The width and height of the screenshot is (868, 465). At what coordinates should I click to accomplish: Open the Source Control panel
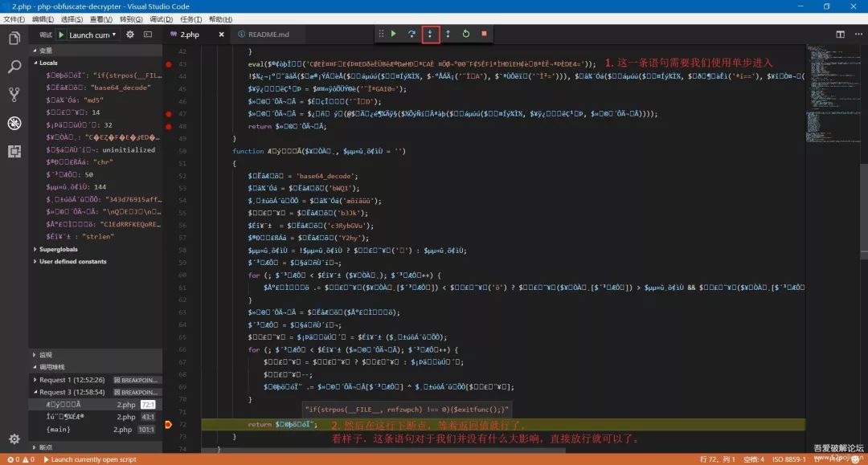pos(14,96)
